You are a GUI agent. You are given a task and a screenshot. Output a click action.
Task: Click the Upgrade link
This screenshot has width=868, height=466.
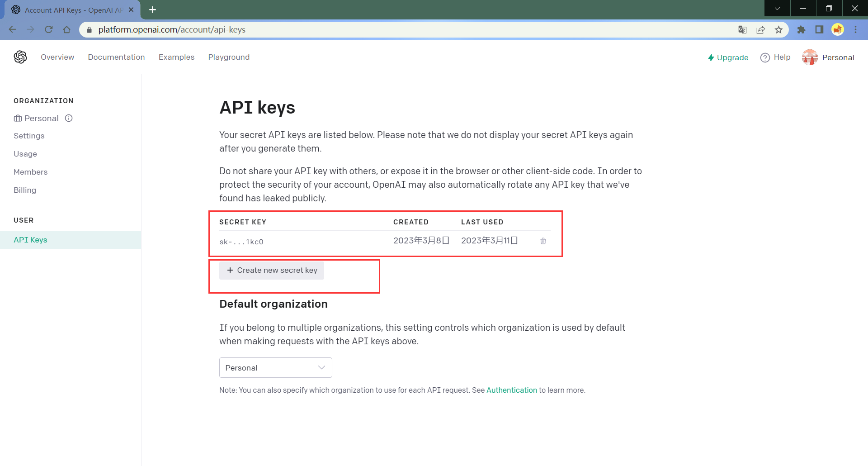[x=728, y=57]
